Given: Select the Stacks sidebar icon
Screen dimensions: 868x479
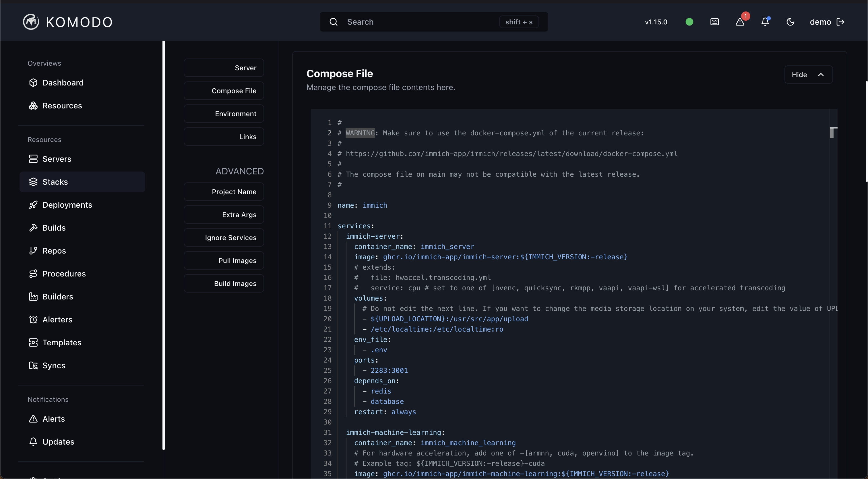Looking at the screenshot, I should [34, 182].
